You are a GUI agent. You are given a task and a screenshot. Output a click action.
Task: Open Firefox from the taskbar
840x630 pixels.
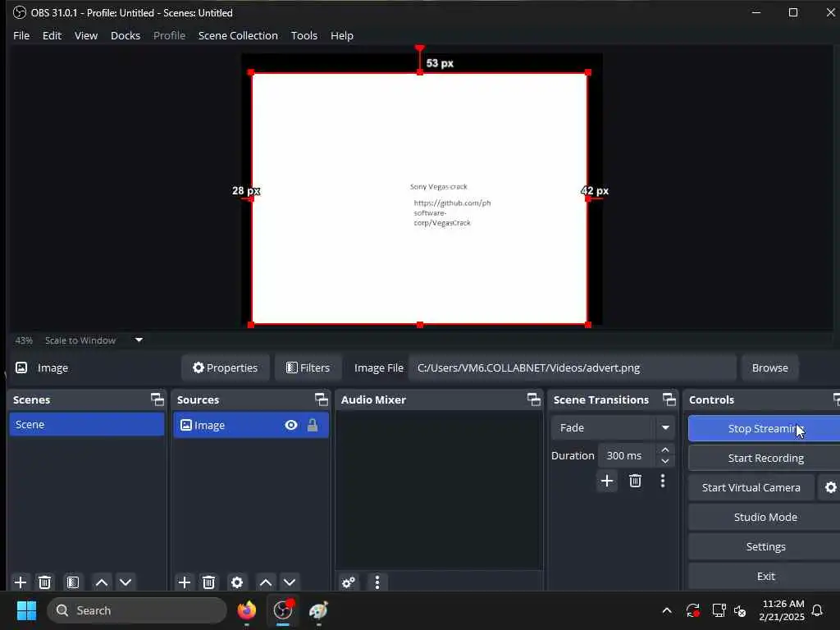(247, 610)
